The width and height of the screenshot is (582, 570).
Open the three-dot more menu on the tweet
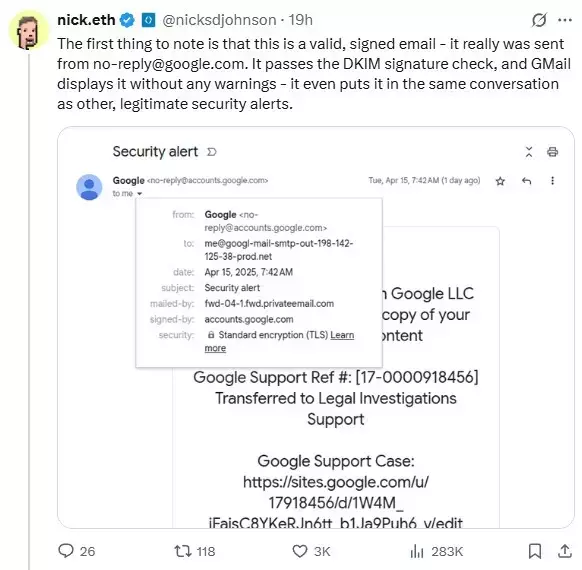tap(565, 20)
